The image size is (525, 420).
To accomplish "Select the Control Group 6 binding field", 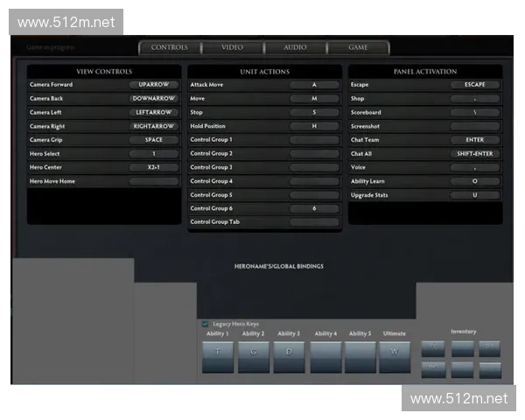I will pos(314,209).
